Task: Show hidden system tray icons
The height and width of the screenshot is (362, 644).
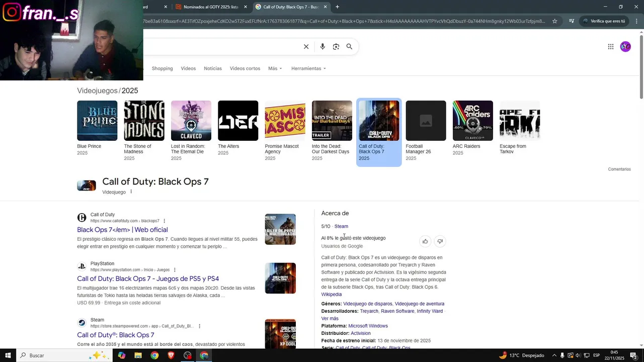Action: pyautogui.click(x=554, y=355)
